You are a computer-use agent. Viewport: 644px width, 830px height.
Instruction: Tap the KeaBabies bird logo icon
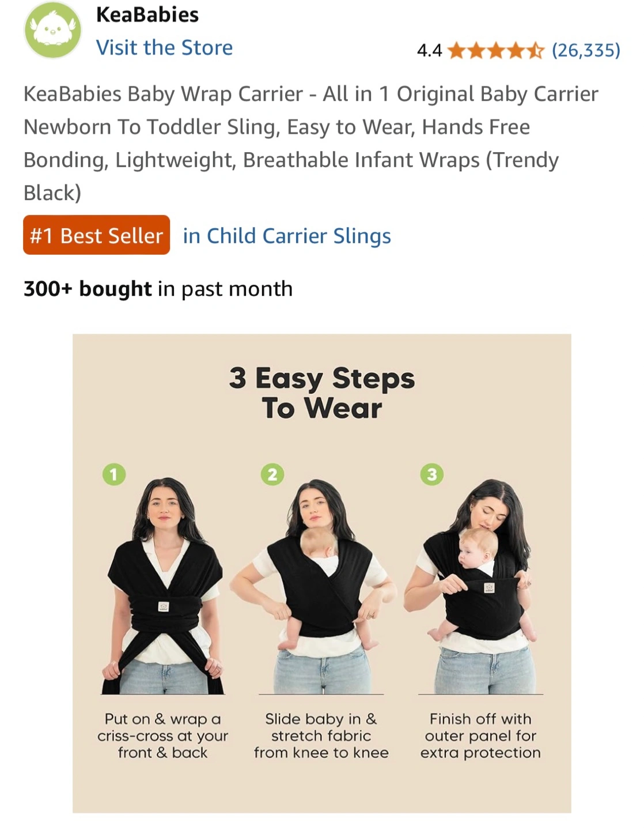[53, 30]
